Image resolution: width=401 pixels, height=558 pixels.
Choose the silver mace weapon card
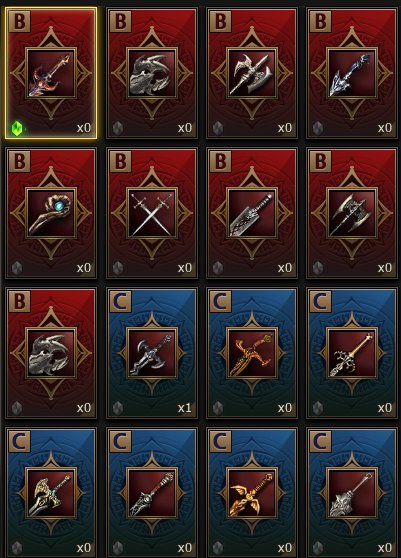[352, 493]
